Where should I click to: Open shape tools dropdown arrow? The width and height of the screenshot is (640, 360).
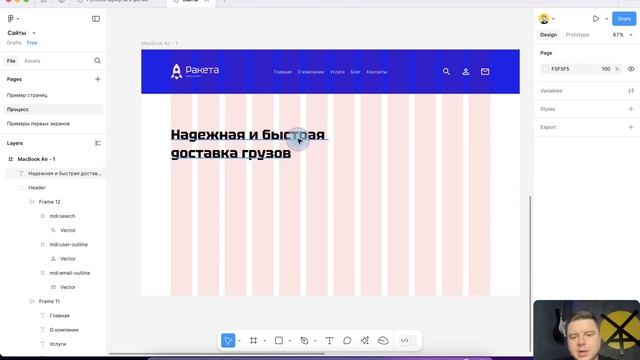pyautogui.click(x=290, y=341)
